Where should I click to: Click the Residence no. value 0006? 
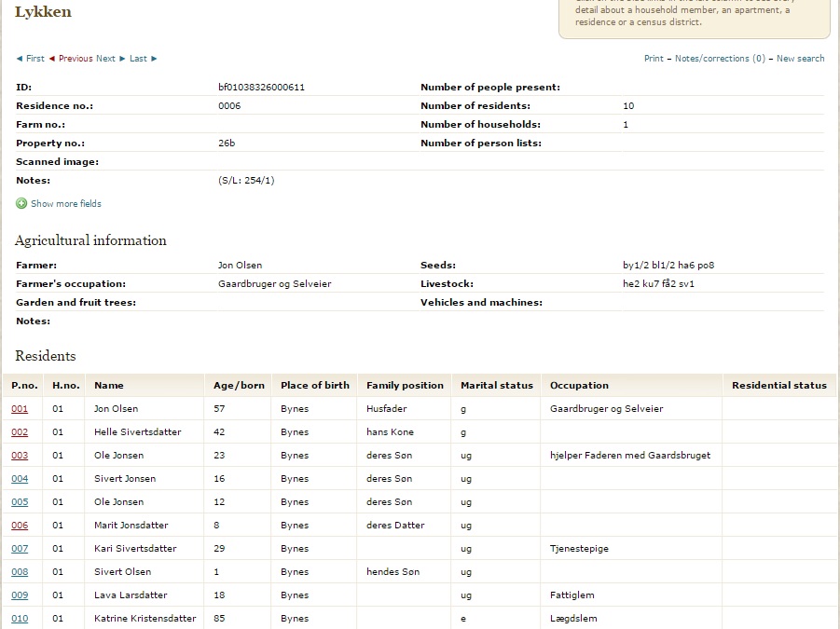coord(229,106)
